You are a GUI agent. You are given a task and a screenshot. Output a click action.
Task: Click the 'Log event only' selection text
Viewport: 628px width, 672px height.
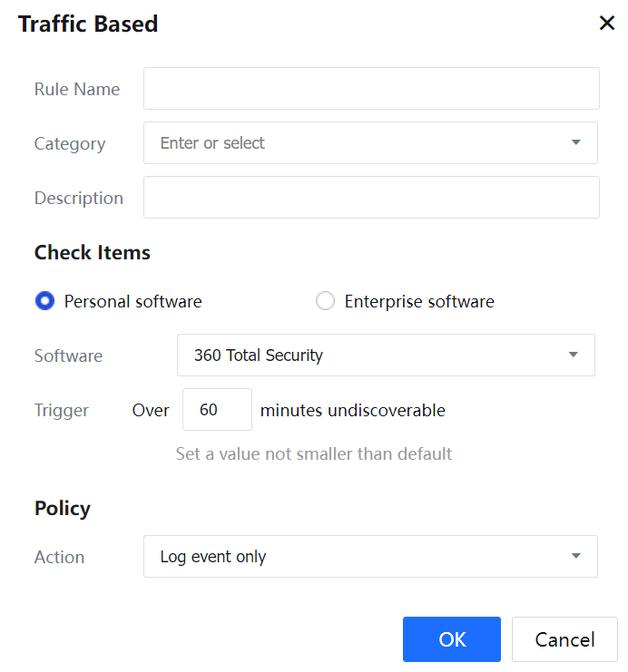tap(213, 557)
